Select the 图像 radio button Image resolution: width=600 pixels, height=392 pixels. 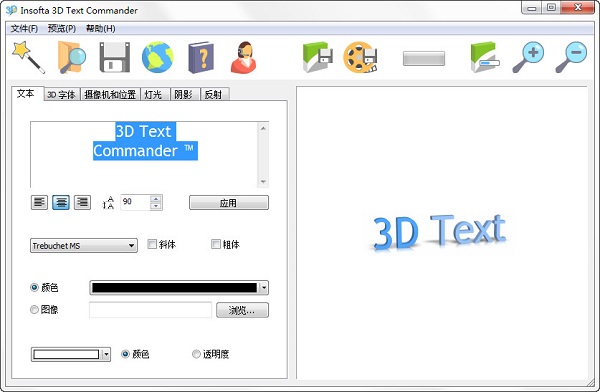[34, 309]
